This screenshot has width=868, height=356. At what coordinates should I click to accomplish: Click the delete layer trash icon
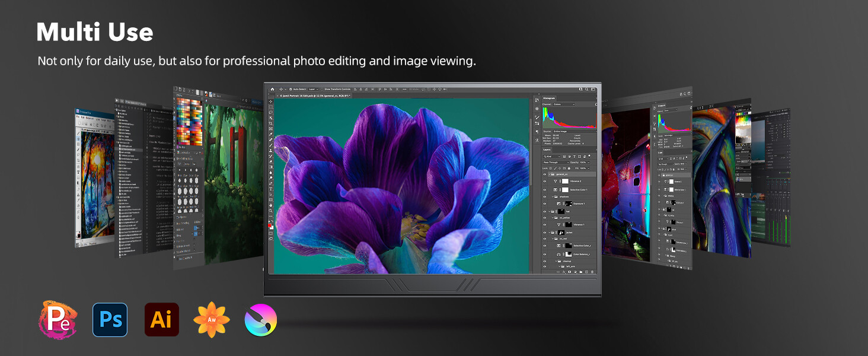pyautogui.click(x=592, y=272)
